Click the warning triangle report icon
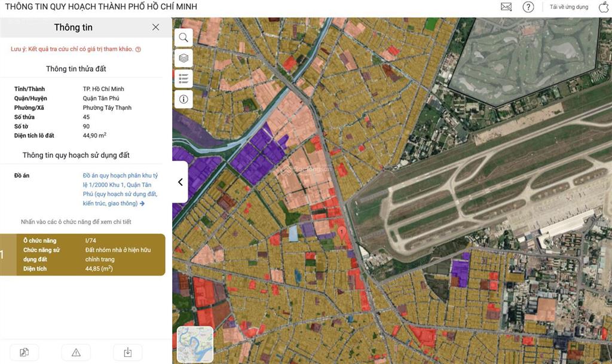 point(76,353)
